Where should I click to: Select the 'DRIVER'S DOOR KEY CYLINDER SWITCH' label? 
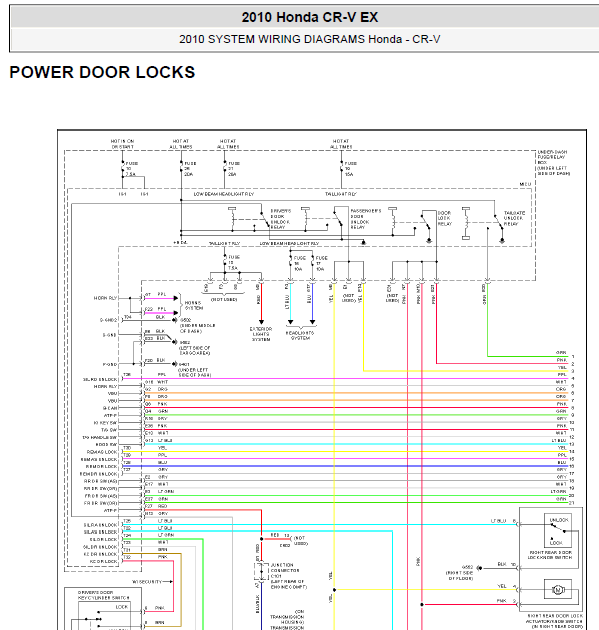(103, 595)
